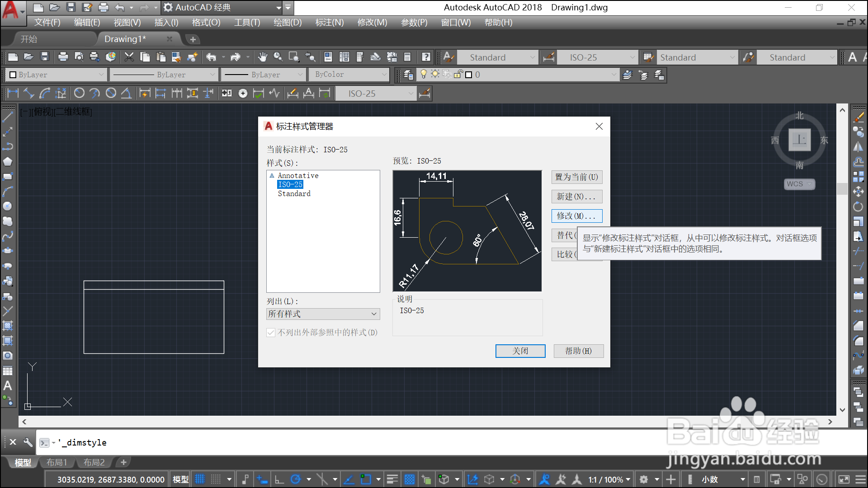Open the 标注(N) menu
The height and width of the screenshot is (488, 868).
click(329, 23)
